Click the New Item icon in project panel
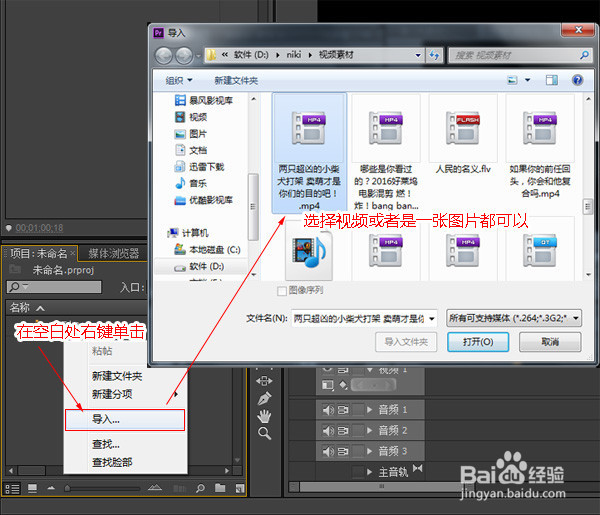This screenshot has height=515, width=600. coord(240,488)
